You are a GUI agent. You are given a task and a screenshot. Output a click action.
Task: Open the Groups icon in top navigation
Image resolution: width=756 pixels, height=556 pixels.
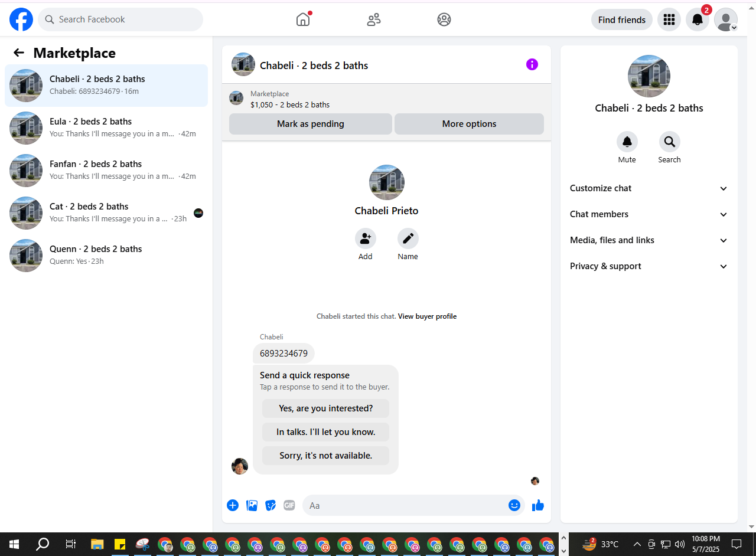[444, 19]
